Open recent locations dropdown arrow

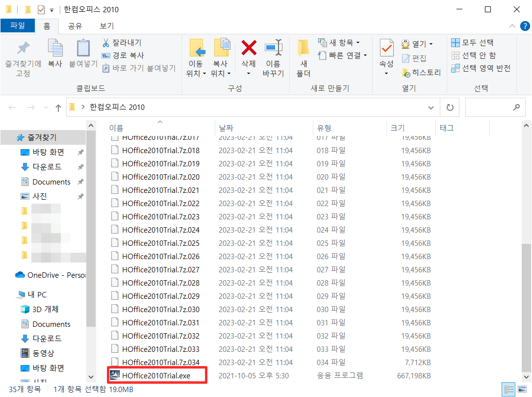click(x=46, y=107)
